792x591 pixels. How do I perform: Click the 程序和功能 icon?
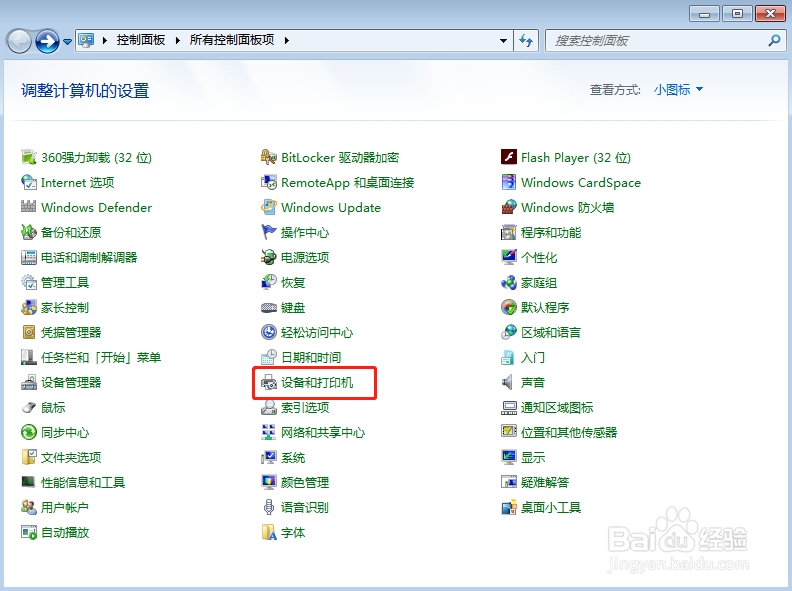coord(509,232)
